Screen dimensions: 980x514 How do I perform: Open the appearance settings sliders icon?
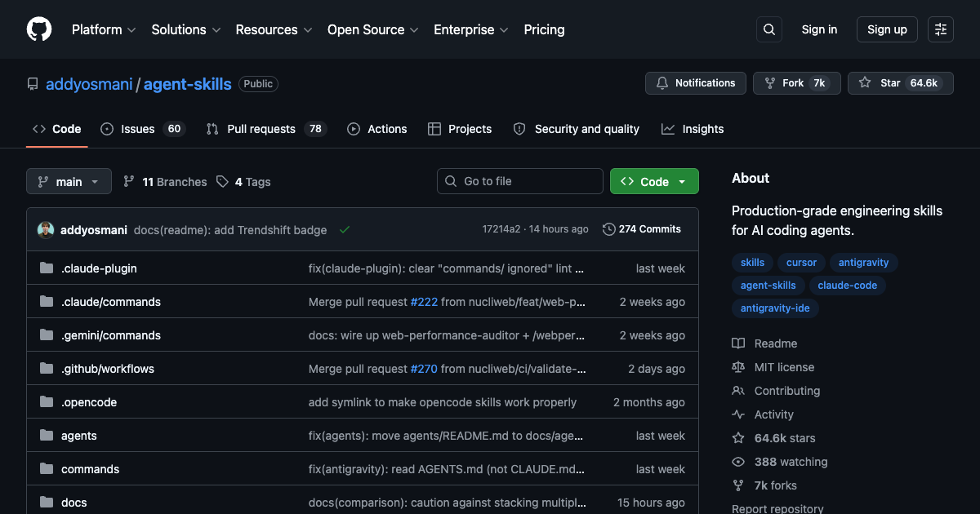coord(941,29)
